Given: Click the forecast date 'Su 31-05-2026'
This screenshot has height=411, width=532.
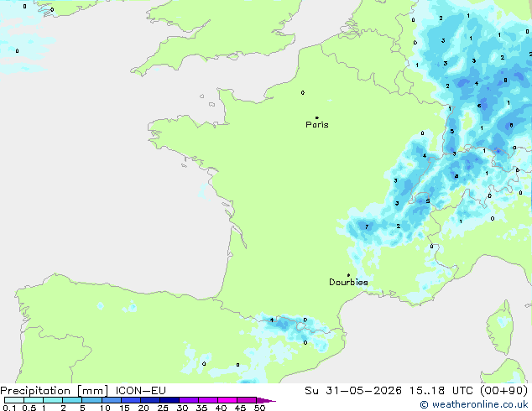Looking at the screenshot, I should coord(353,391).
